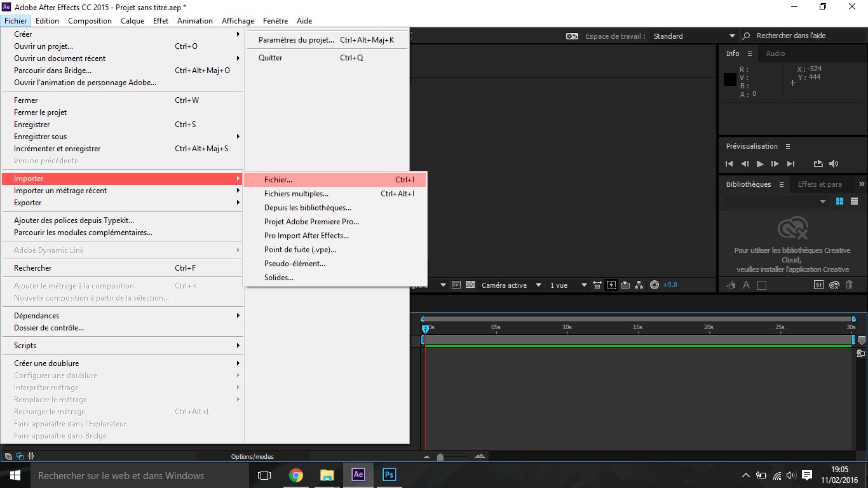Click the trash icon in Bibliothèques panel
Image resolution: width=868 pixels, height=488 pixels.
tap(850, 285)
